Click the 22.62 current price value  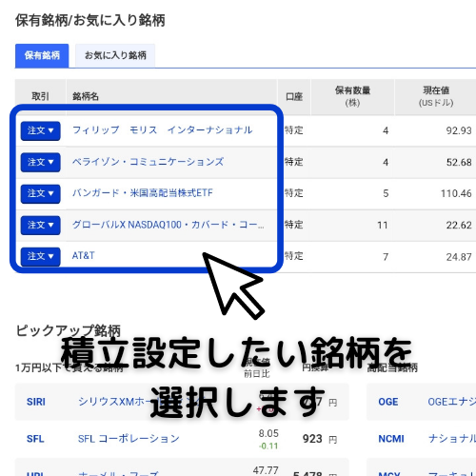459,225
